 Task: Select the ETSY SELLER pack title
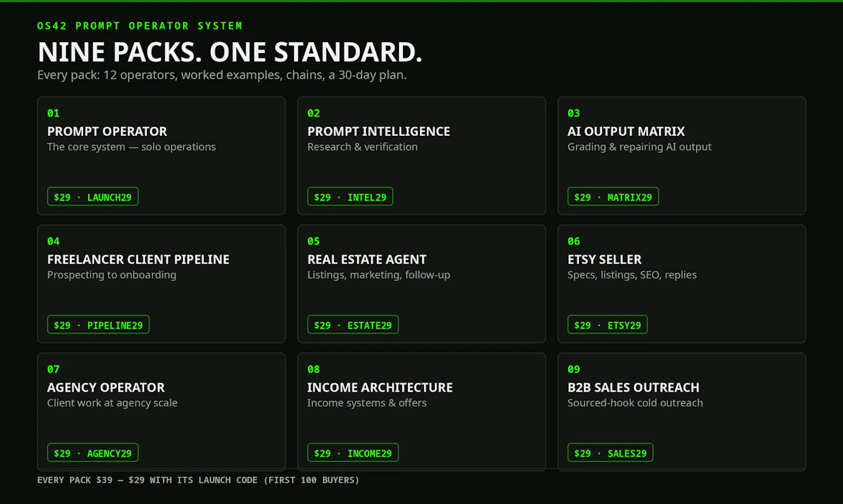pos(604,259)
